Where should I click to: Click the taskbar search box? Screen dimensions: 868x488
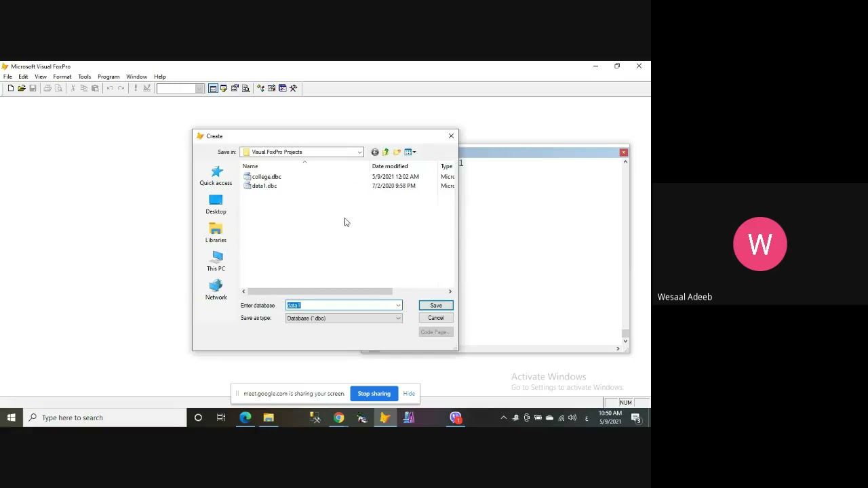click(105, 418)
